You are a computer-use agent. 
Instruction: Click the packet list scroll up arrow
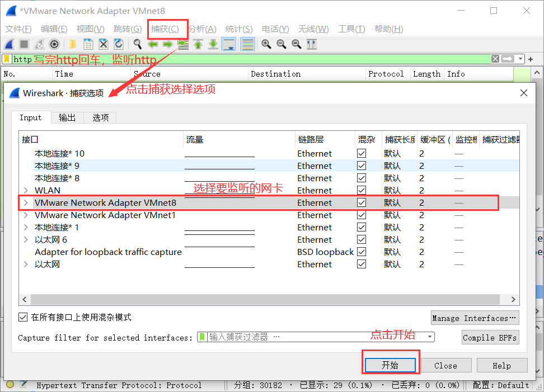click(x=537, y=73)
